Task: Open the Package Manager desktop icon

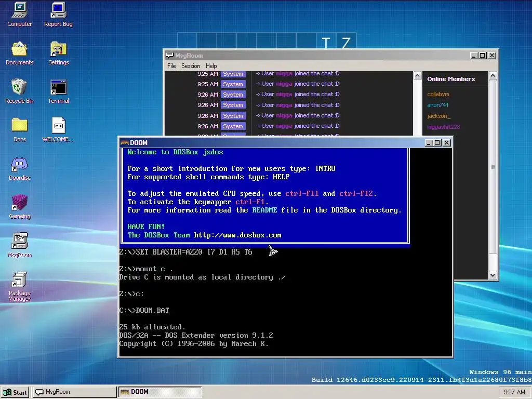Action: click(x=19, y=287)
